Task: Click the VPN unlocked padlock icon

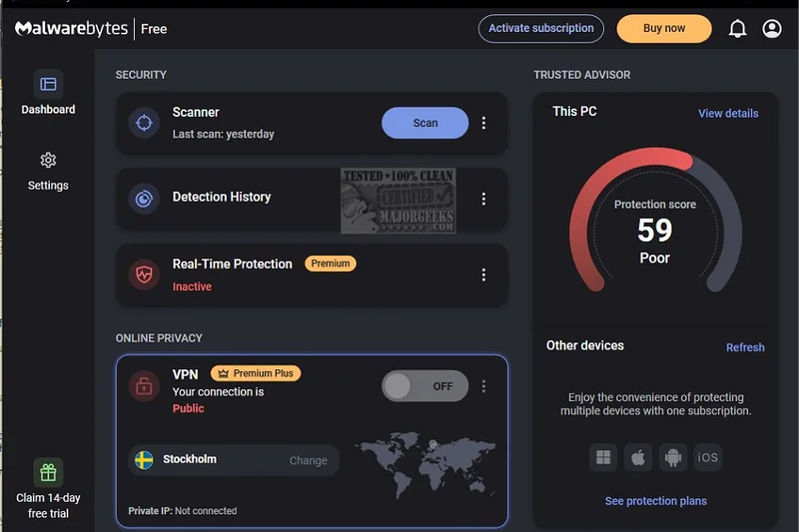Action: 144,386
